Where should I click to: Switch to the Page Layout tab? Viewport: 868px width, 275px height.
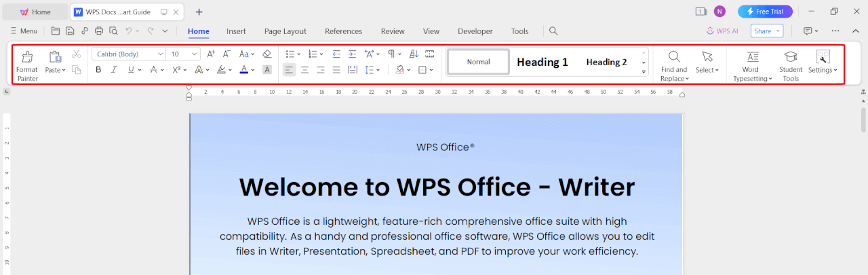click(x=285, y=31)
